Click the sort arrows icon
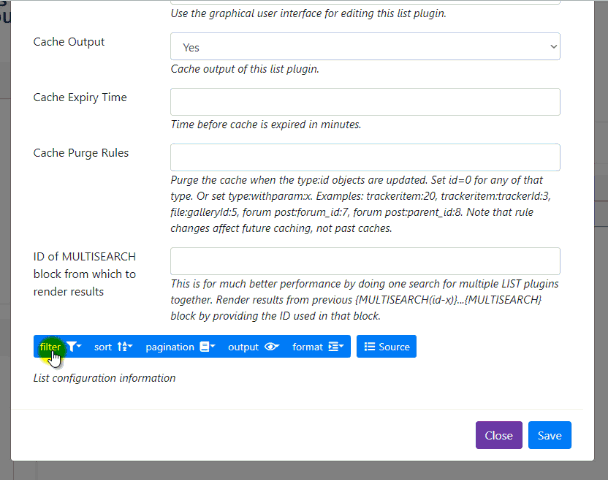Viewport: 608px width, 480px height. click(x=122, y=347)
